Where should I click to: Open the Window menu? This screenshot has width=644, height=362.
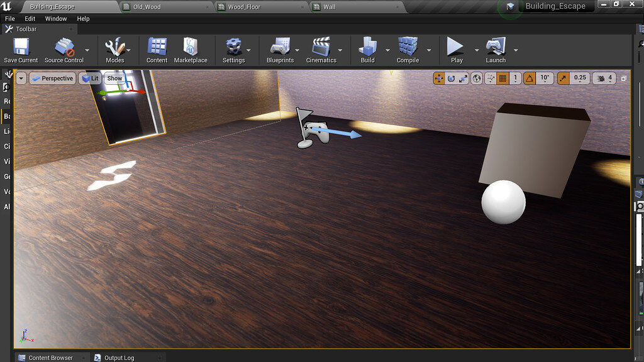coord(55,18)
